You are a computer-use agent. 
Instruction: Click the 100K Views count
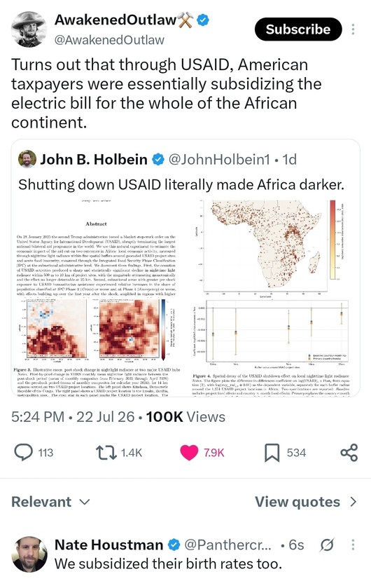pos(185,416)
